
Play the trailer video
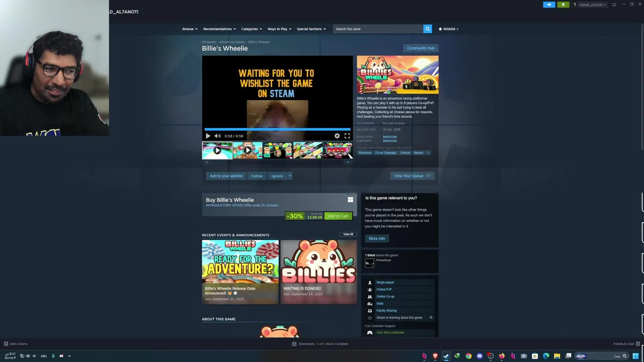pyautogui.click(x=208, y=136)
